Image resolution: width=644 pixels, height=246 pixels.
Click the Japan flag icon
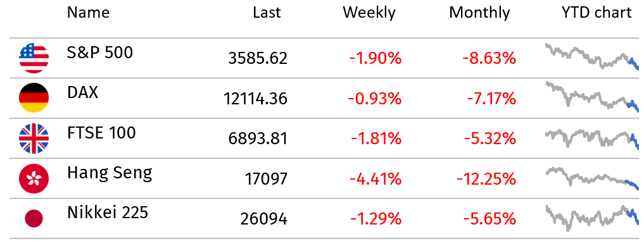click(x=34, y=219)
